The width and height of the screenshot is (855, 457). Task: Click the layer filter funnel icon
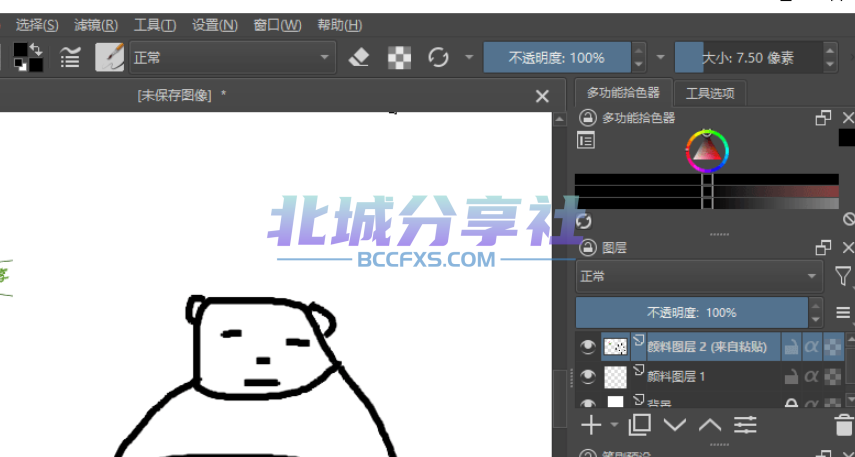pos(843,276)
